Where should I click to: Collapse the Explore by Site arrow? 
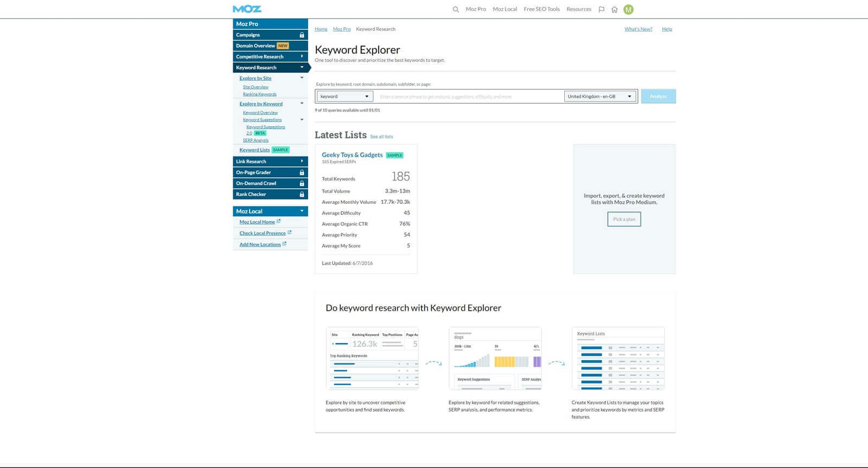(x=302, y=78)
